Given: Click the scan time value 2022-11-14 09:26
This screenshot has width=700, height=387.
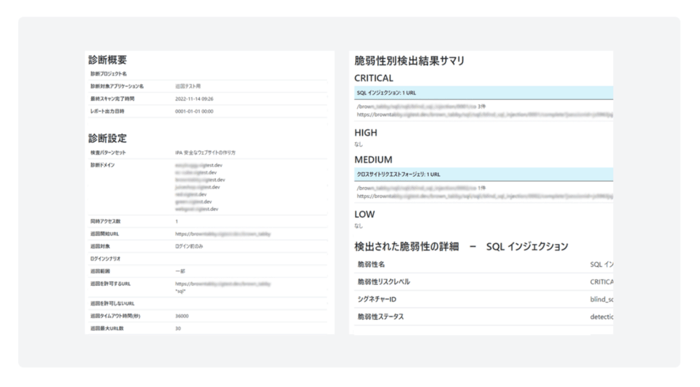Looking at the screenshot, I should [x=194, y=99].
